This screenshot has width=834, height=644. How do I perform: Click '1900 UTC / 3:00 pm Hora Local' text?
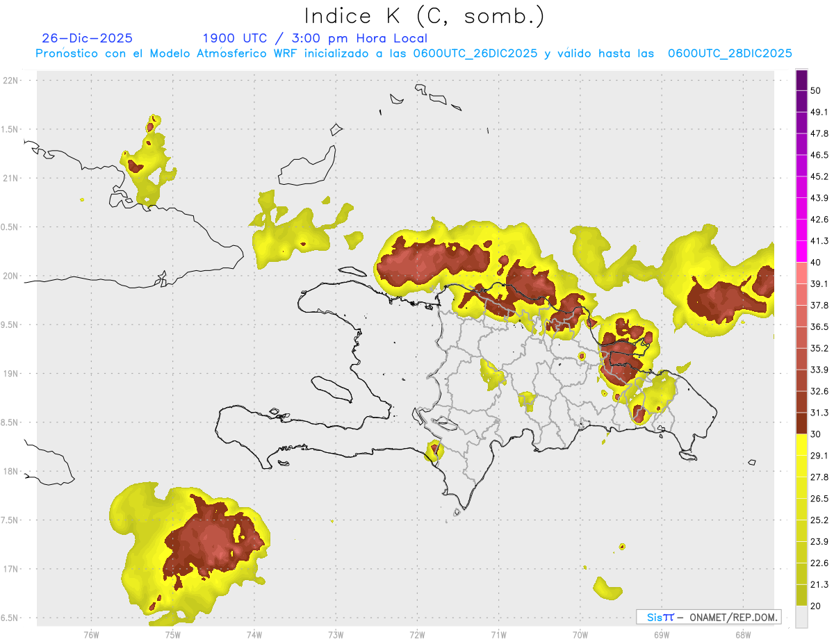click(x=315, y=38)
